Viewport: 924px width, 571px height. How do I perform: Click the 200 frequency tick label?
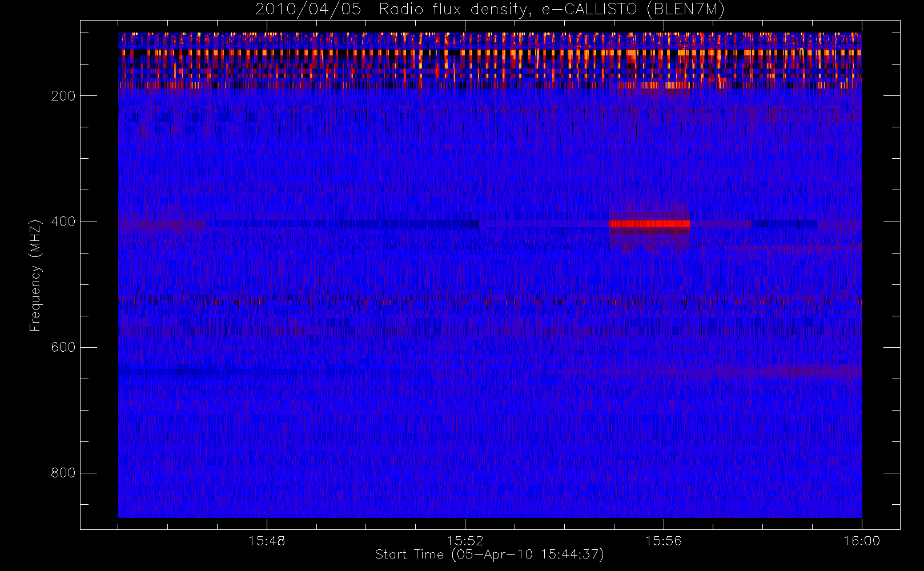[x=63, y=96]
